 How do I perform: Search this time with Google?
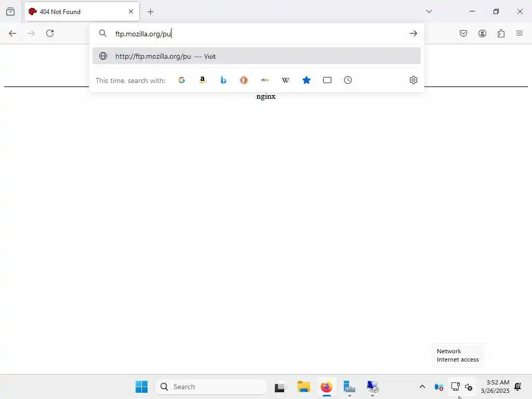point(181,80)
